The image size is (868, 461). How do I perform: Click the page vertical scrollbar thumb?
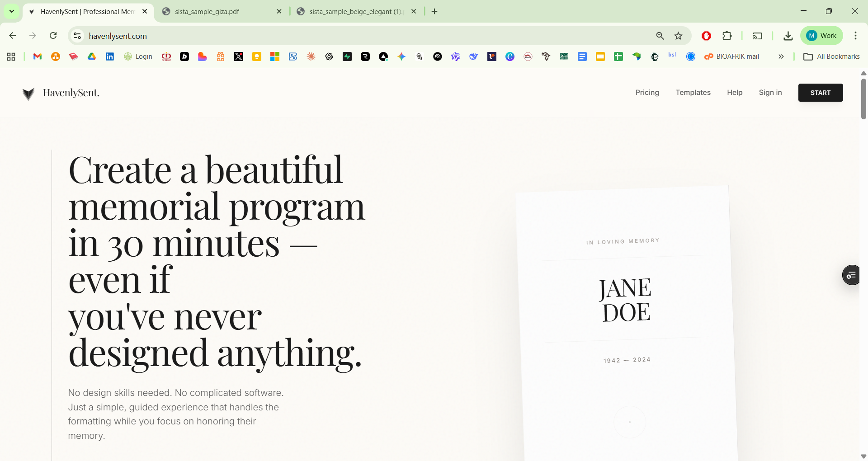pyautogui.click(x=863, y=99)
